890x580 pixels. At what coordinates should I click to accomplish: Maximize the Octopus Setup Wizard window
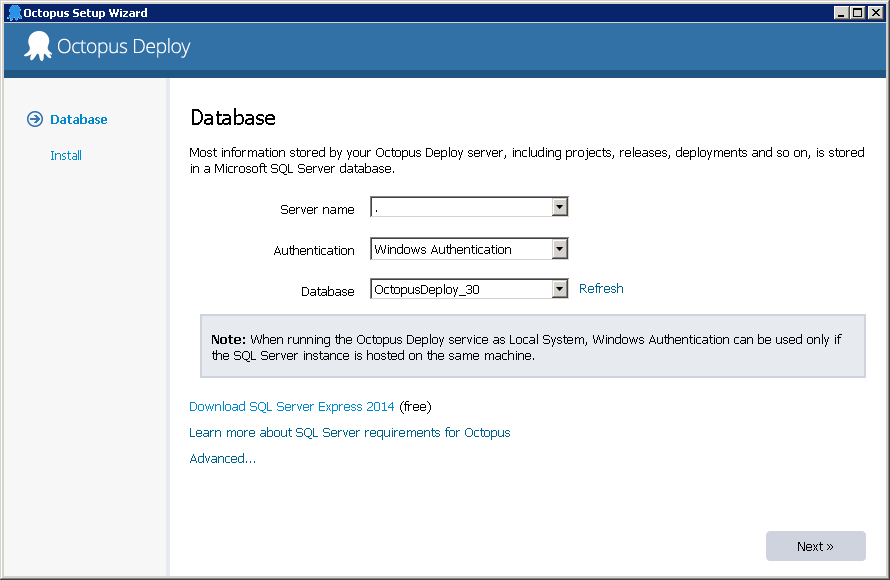(x=856, y=13)
